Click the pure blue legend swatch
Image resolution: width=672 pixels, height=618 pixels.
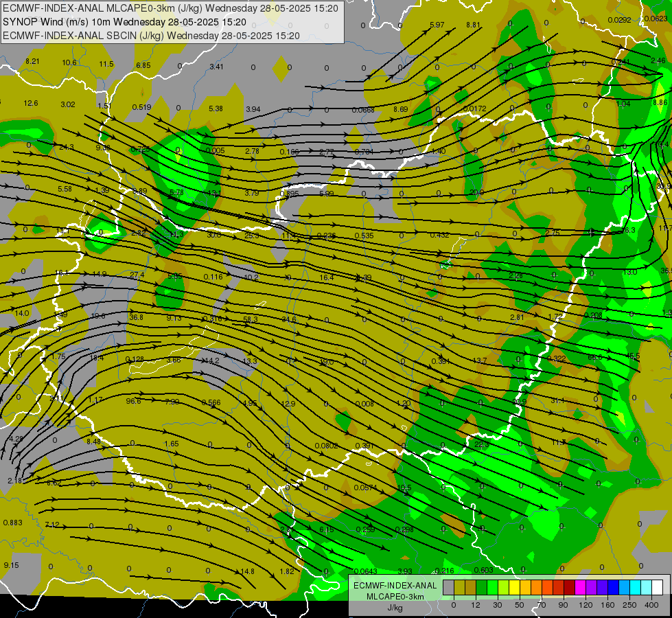[613, 587]
